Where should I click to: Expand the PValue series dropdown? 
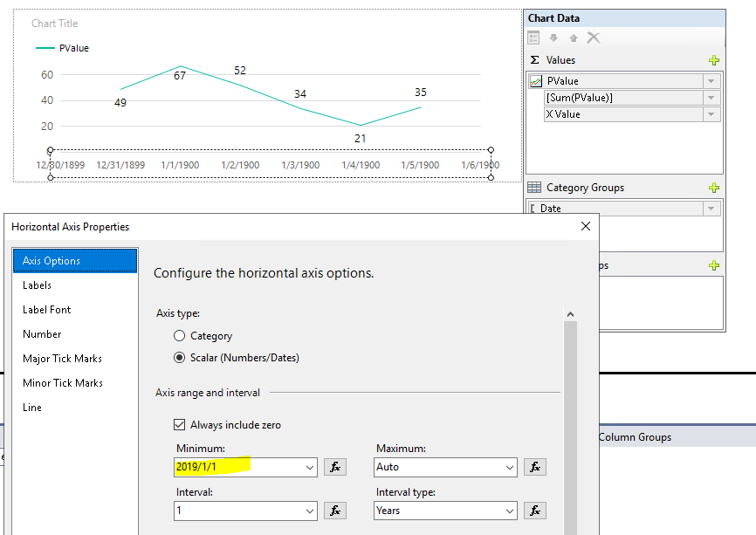tap(711, 81)
